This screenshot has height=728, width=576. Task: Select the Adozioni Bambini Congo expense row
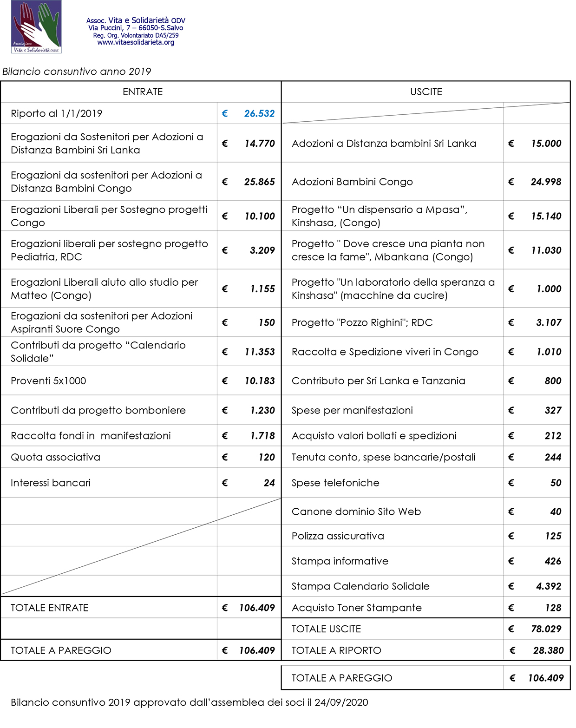(x=426, y=182)
